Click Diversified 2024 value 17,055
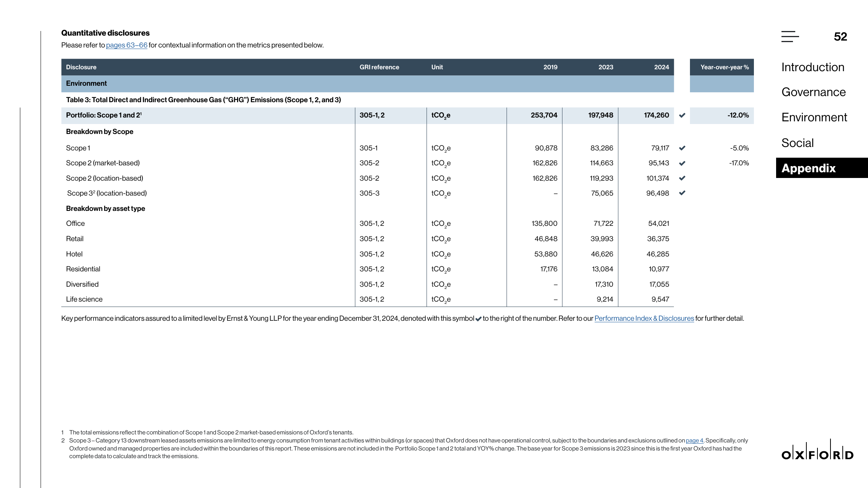Screen dimensions: 868x488 (x=659, y=284)
